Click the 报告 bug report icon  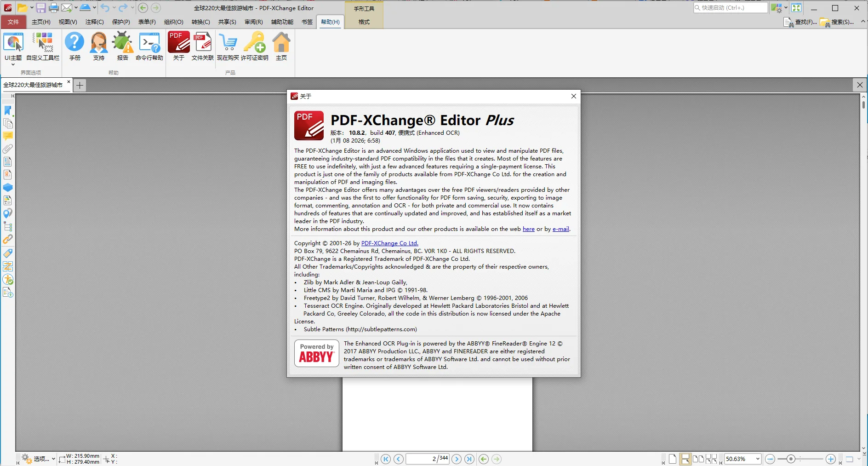[122, 43]
